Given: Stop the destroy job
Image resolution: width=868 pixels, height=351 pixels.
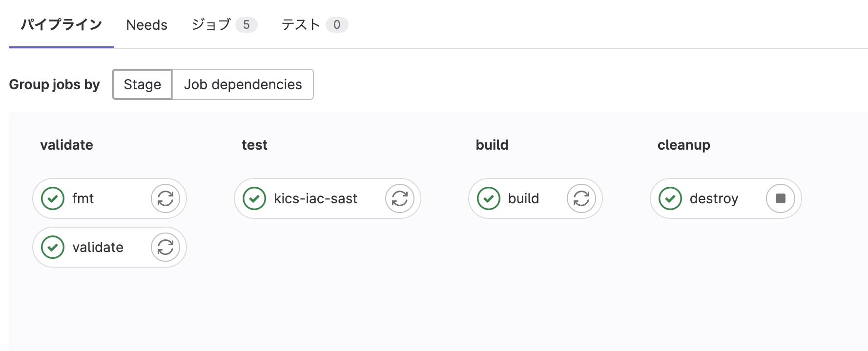Looking at the screenshot, I should click(781, 198).
